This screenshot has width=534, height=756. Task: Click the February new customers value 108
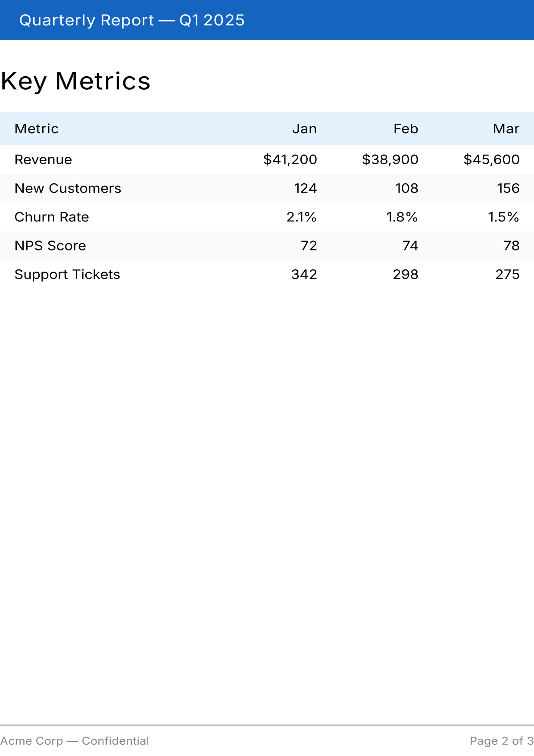407,188
